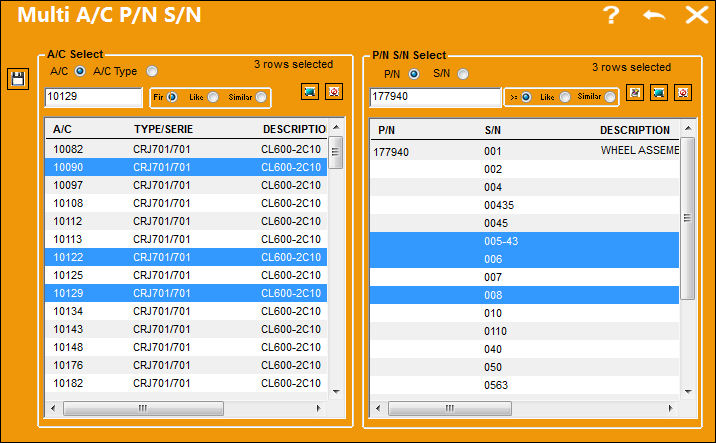Click the floppy disk save icon
Screen dimensions: 716x443
18,79
